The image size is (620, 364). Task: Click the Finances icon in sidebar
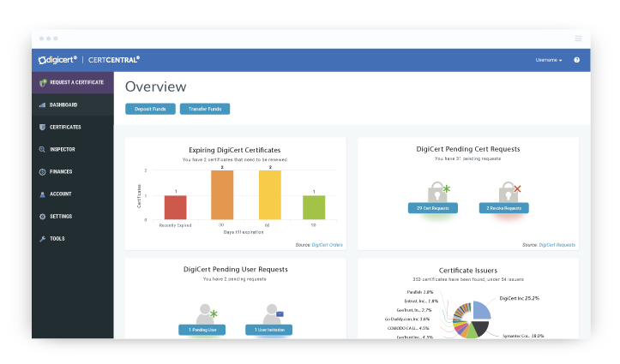[42, 171]
